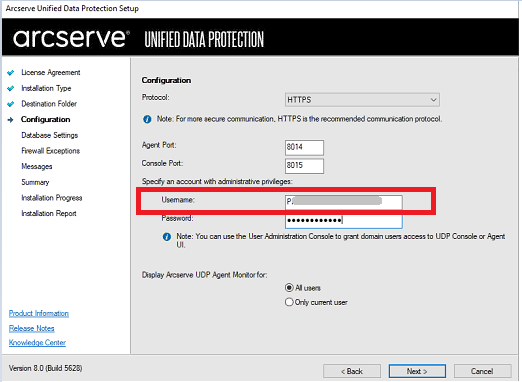The width and height of the screenshot is (522, 382).
Task: Click the arcserve logo in banner
Action: [71, 38]
